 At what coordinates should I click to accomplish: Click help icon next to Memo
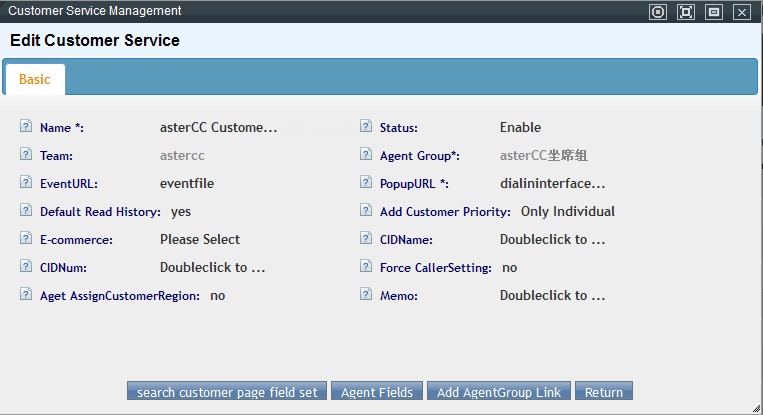[366, 295]
